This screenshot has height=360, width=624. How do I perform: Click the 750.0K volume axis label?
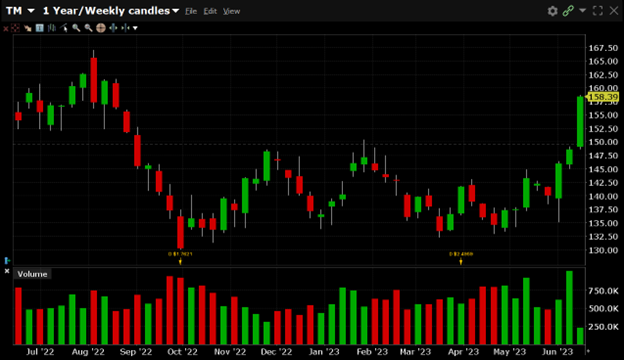pyautogui.click(x=603, y=291)
